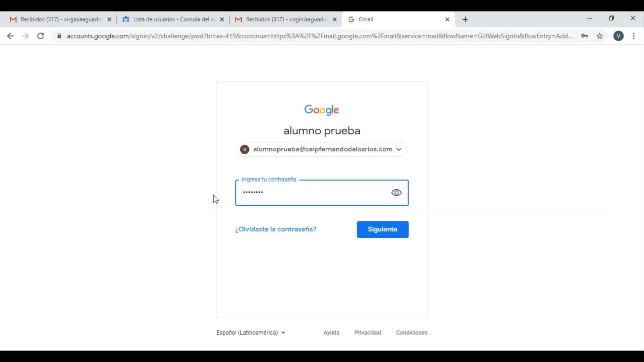The image size is (644, 362).
Task: Open the V profile avatar
Action: coord(619,36)
